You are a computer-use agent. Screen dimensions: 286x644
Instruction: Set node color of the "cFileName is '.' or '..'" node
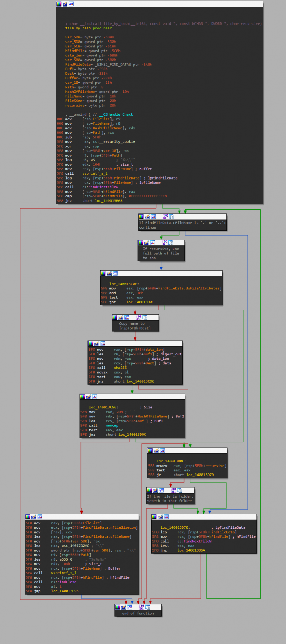141,217
